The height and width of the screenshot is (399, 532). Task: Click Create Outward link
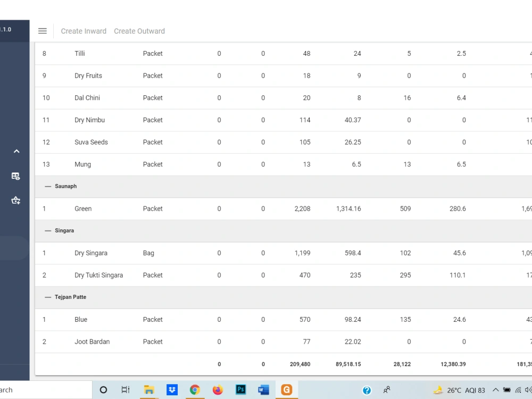pyautogui.click(x=139, y=31)
